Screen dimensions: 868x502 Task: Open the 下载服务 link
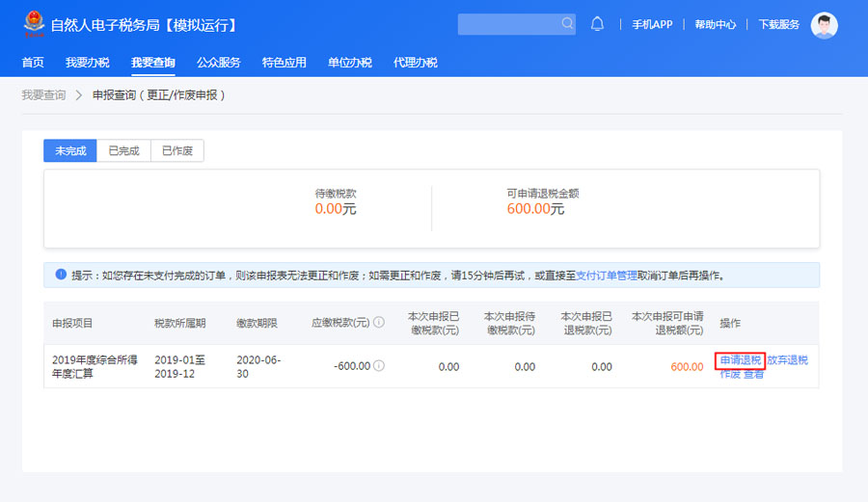[x=778, y=25]
